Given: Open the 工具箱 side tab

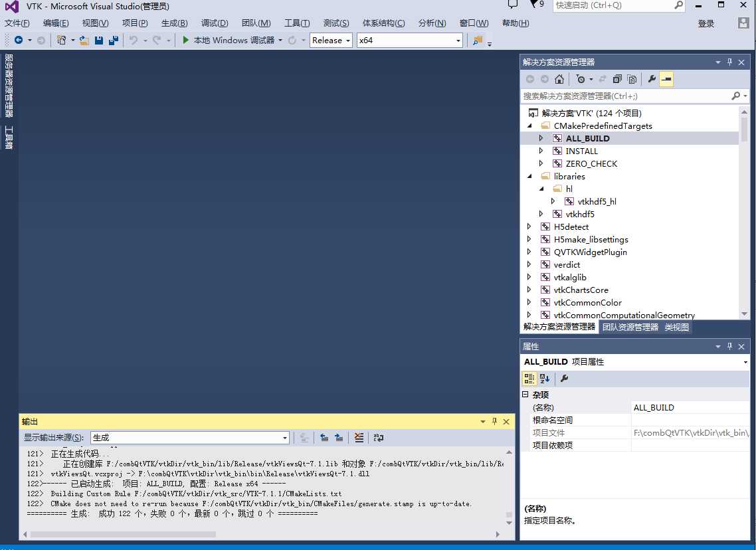Looking at the screenshot, I should click(9, 137).
